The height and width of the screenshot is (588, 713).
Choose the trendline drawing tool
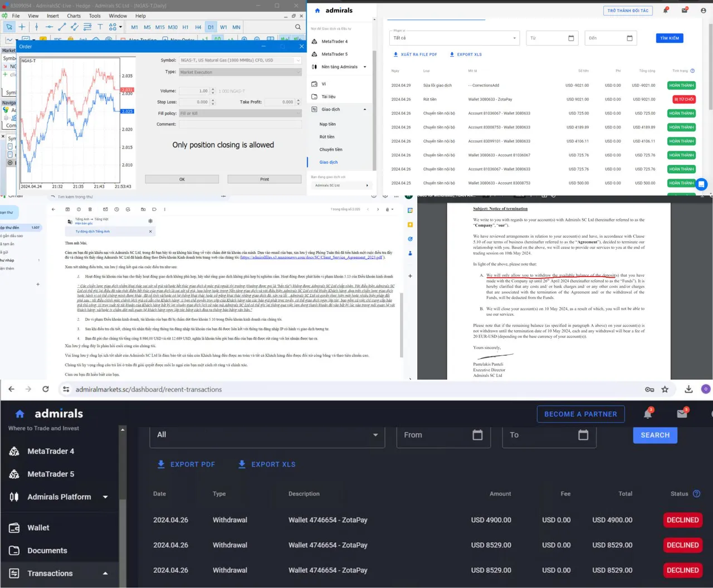(x=62, y=27)
